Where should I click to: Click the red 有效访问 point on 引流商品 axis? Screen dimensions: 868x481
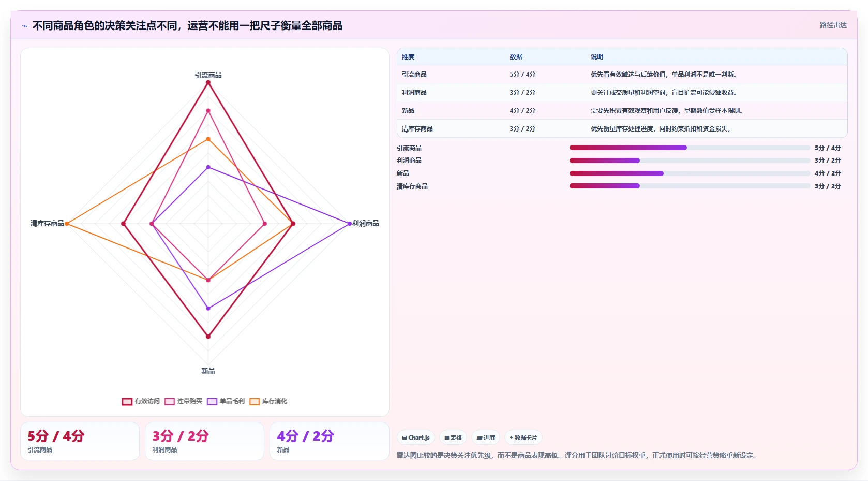tap(208, 82)
